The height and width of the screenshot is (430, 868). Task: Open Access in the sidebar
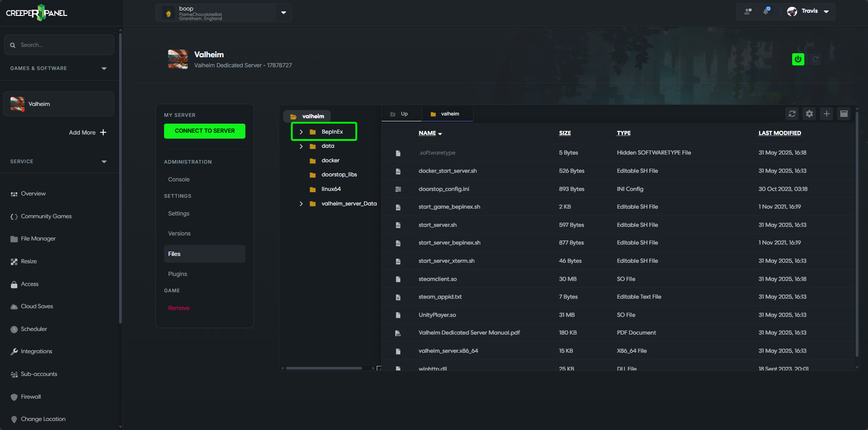point(25,284)
